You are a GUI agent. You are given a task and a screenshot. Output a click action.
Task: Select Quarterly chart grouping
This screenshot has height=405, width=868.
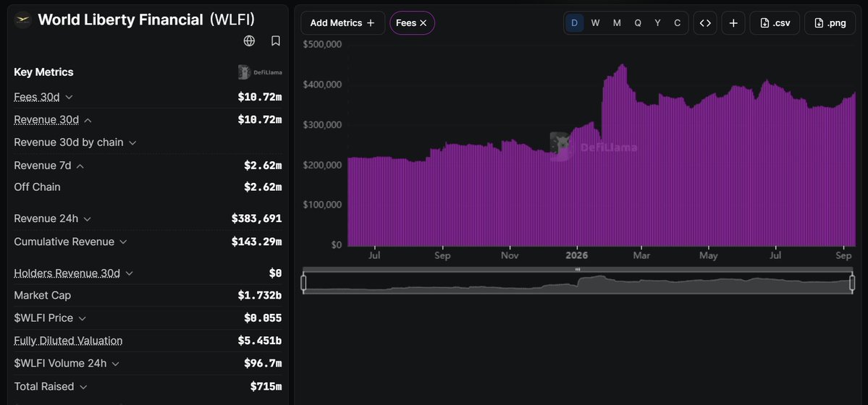coord(638,23)
